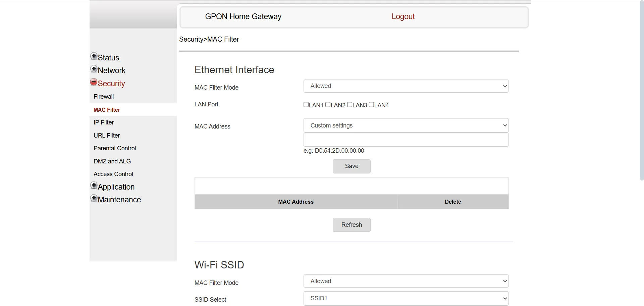Expand the Network section
The image size is (644, 306).
[x=94, y=69]
